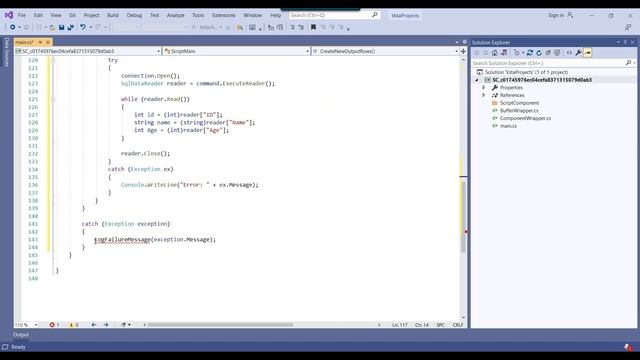Open Properties wrench icon in Solution Explorer toolbar
640x360 pixels.
578,53
